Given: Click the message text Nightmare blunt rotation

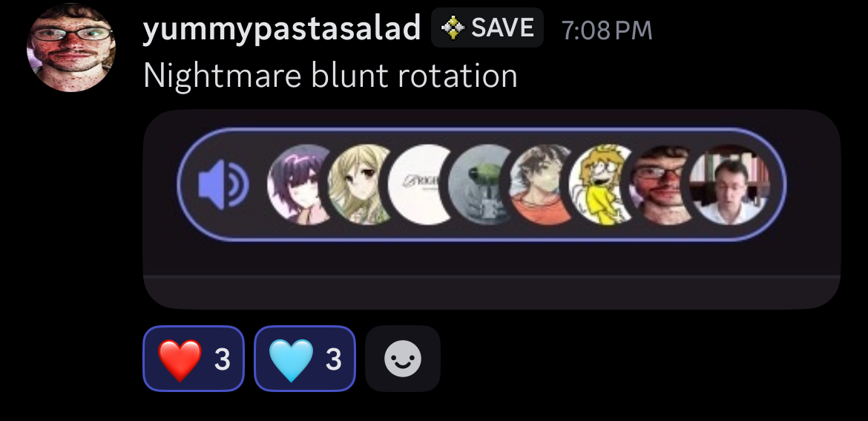Looking at the screenshot, I should tap(330, 75).
